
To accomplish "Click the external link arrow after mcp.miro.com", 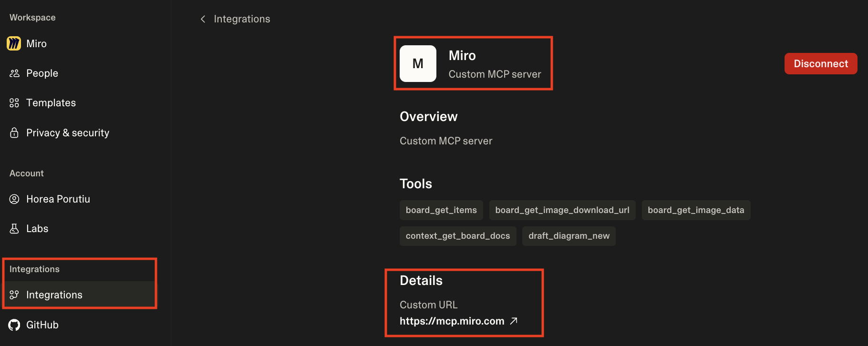I will click(x=514, y=321).
